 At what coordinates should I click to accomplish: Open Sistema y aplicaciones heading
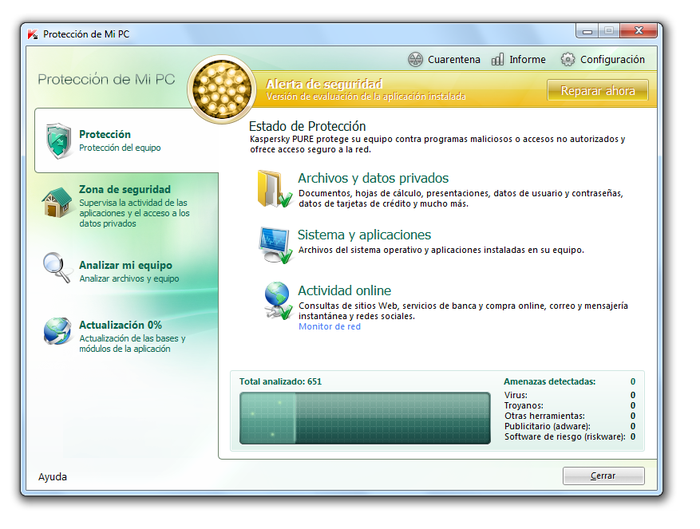[x=364, y=235]
